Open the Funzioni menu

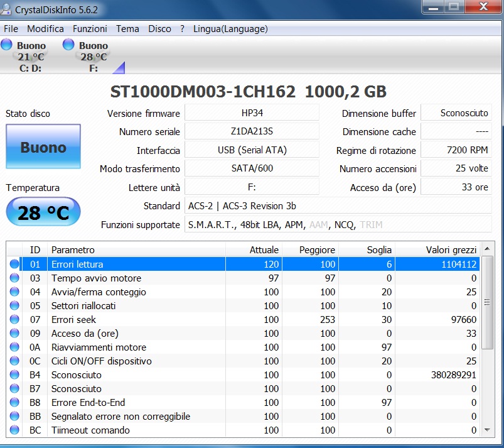pos(90,29)
